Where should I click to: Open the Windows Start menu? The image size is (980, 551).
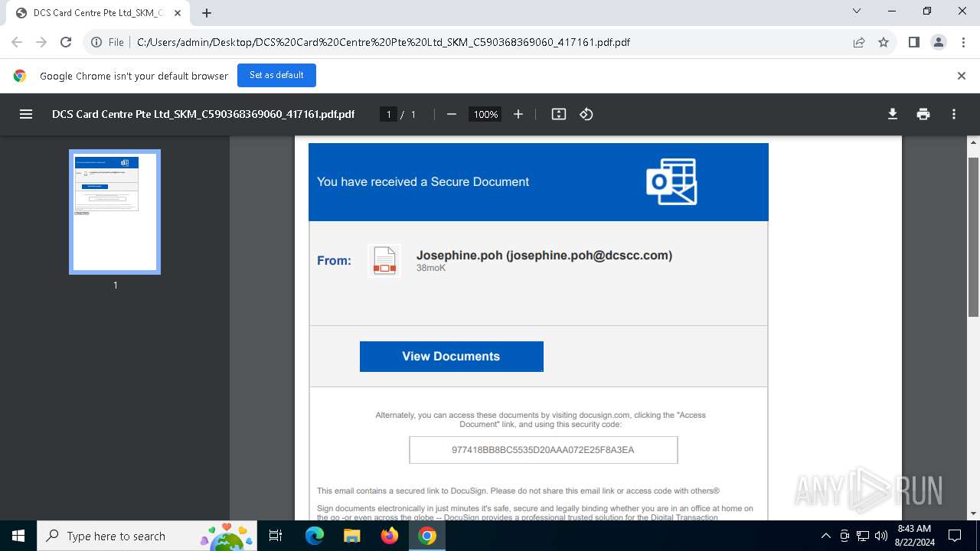(18, 536)
